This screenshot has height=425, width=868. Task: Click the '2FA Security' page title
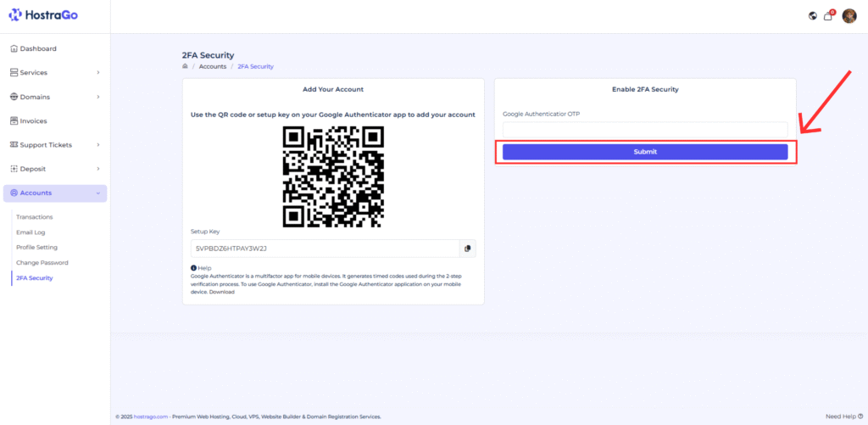[x=209, y=55]
